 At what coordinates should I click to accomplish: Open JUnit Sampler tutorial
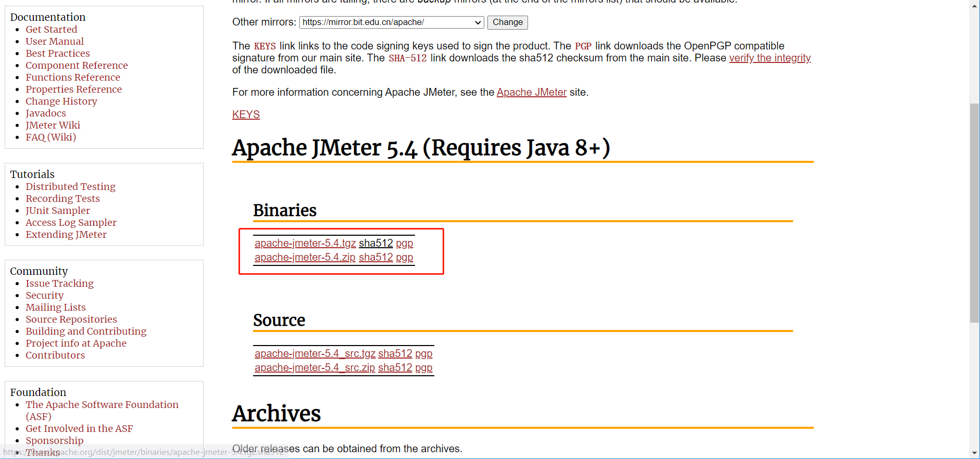click(58, 211)
